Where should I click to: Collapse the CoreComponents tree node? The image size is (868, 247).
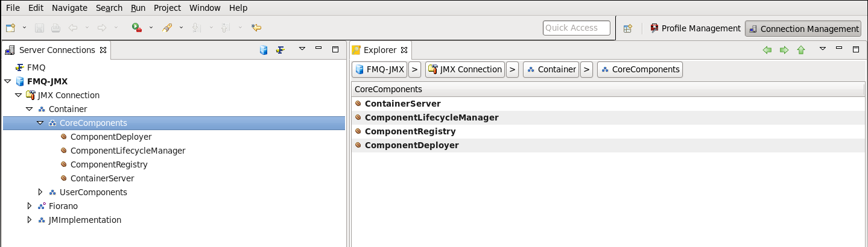tap(40, 123)
